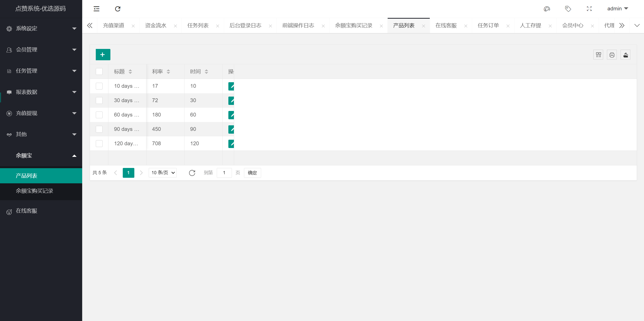Open the column filter grid icon
644x321 pixels.
tap(598, 55)
